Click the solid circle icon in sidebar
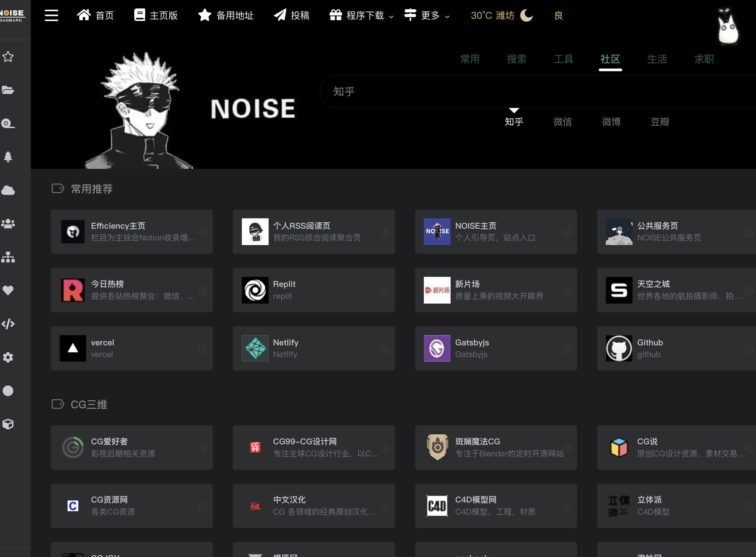Screen dimensions: 756x557 8,391
